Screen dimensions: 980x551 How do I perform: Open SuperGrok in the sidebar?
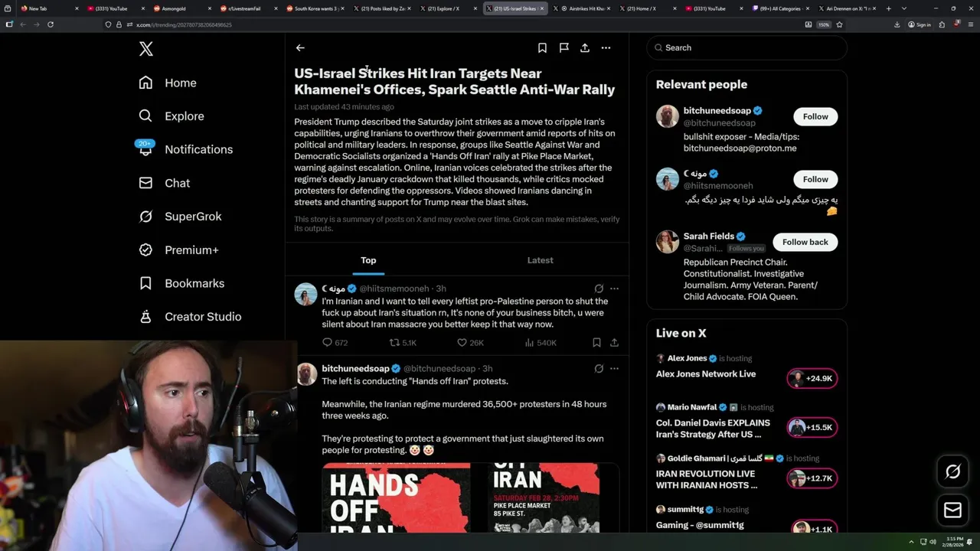tap(180, 217)
